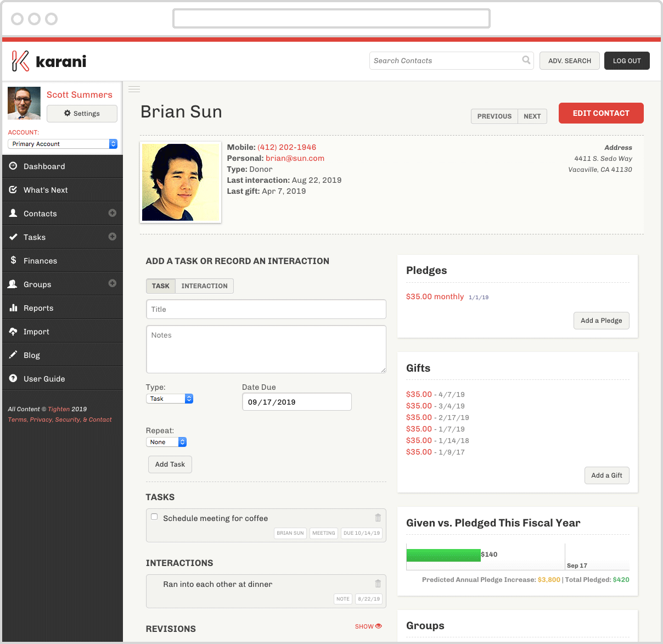Click inside the Notes field
The width and height of the screenshot is (663, 644).
pos(266,349)
